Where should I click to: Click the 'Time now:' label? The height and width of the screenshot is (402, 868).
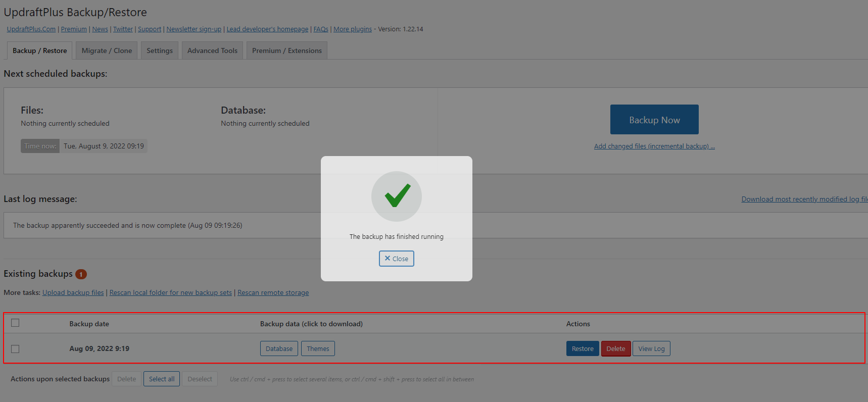coord(40,146)
